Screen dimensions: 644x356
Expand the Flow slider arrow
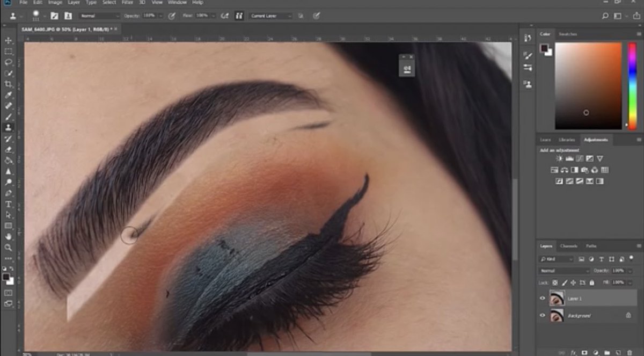pyautogui.click(x=213, y=16)
